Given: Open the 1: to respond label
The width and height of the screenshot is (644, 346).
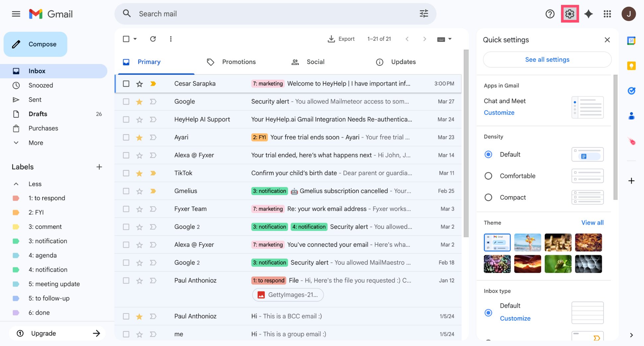Looking at the screenshot, I should coord(47,198).
